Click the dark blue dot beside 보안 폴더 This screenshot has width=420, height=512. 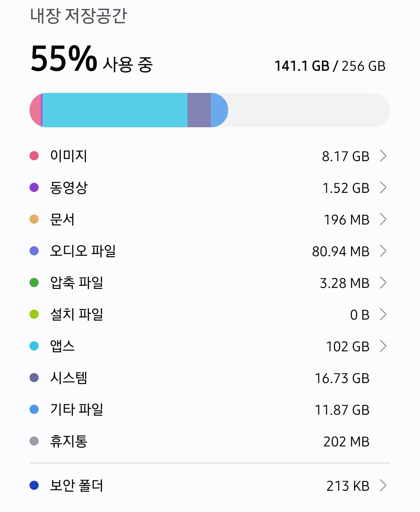34,486
